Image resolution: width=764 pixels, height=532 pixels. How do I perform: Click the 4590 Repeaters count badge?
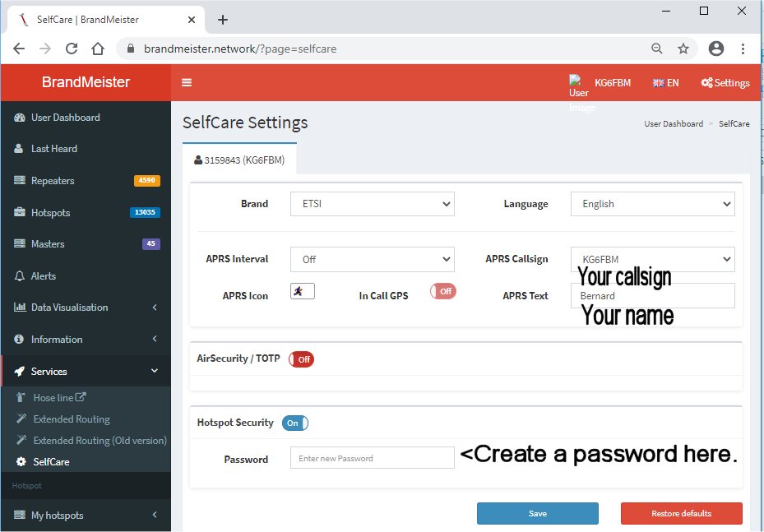point(146,180)
